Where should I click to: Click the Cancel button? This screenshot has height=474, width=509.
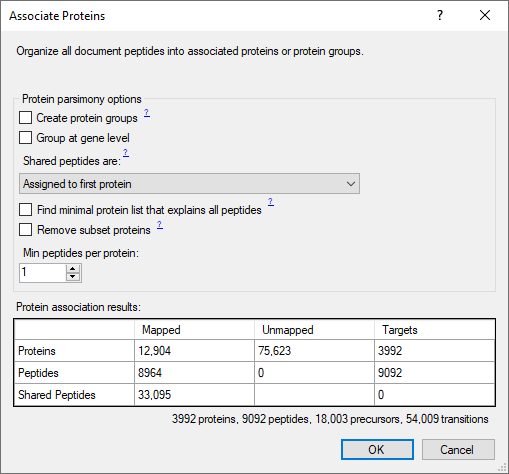click(x=458, y=449)
